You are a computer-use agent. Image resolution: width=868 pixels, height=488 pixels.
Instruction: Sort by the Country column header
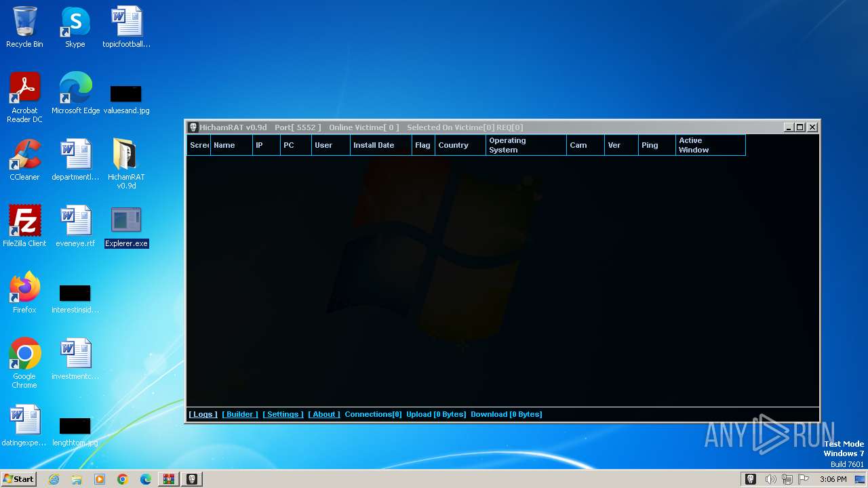click(460, 145)
